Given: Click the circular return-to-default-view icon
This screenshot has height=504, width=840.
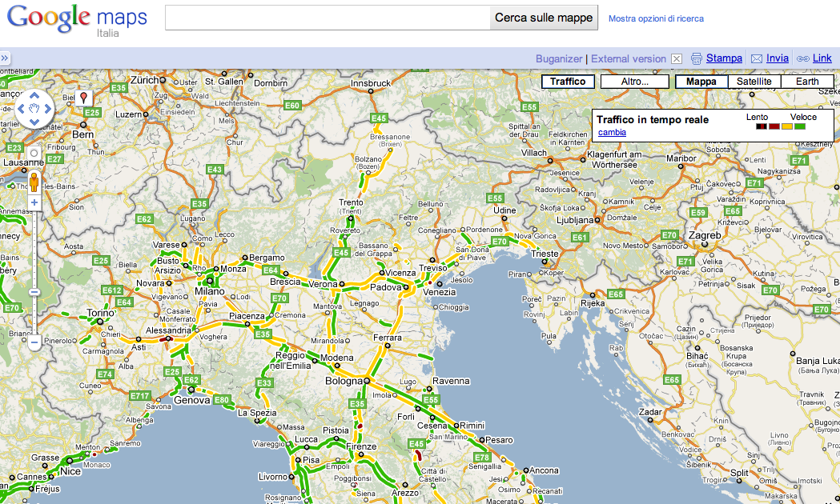Looking at the screenshot, I should [x=34, y=154].
